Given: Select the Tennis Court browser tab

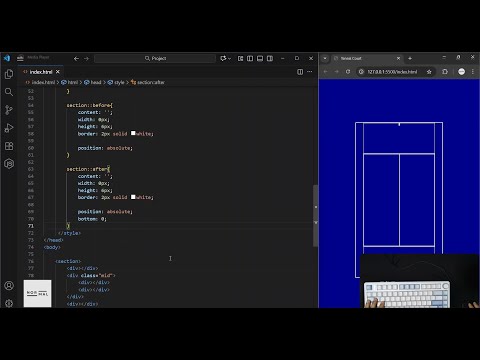Looking at the screenshot, I should click(367, 58).
